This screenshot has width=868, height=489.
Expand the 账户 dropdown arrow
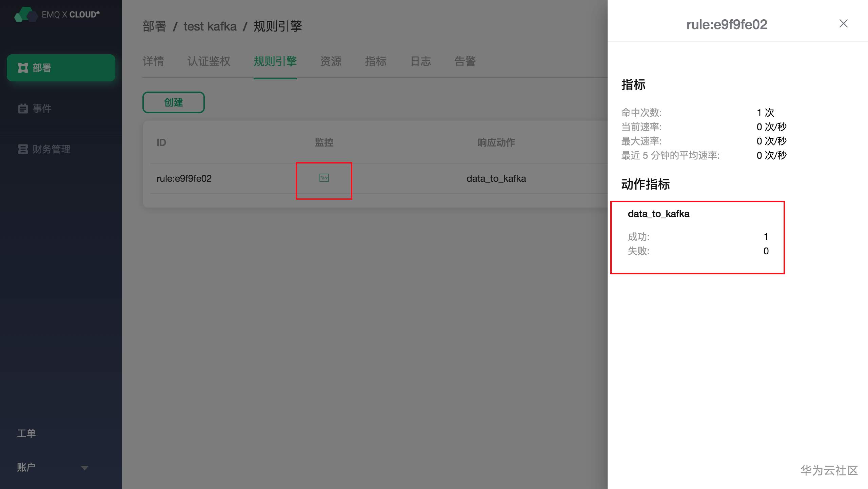click(85, 468)
